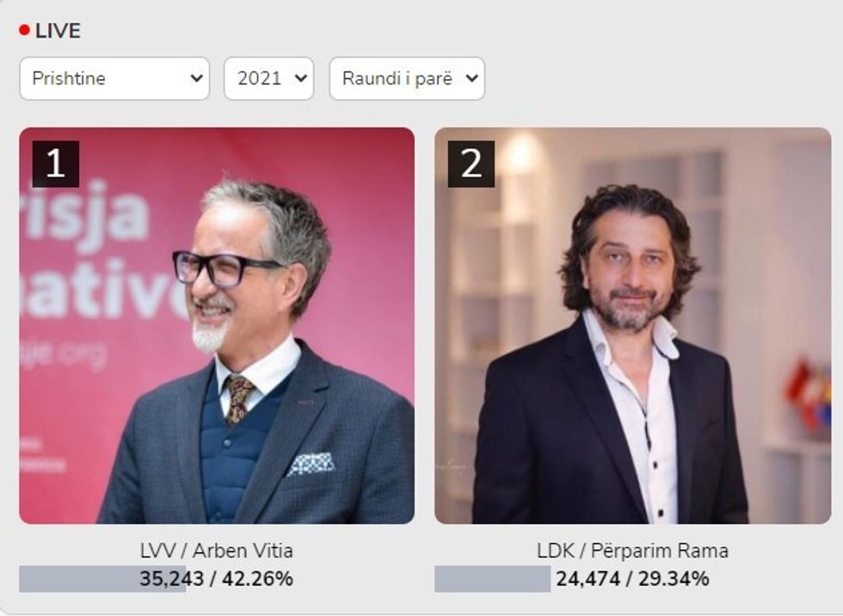
Task: Click the chevron arrow on Raundi i parë selector
Action: click(472, 78)
